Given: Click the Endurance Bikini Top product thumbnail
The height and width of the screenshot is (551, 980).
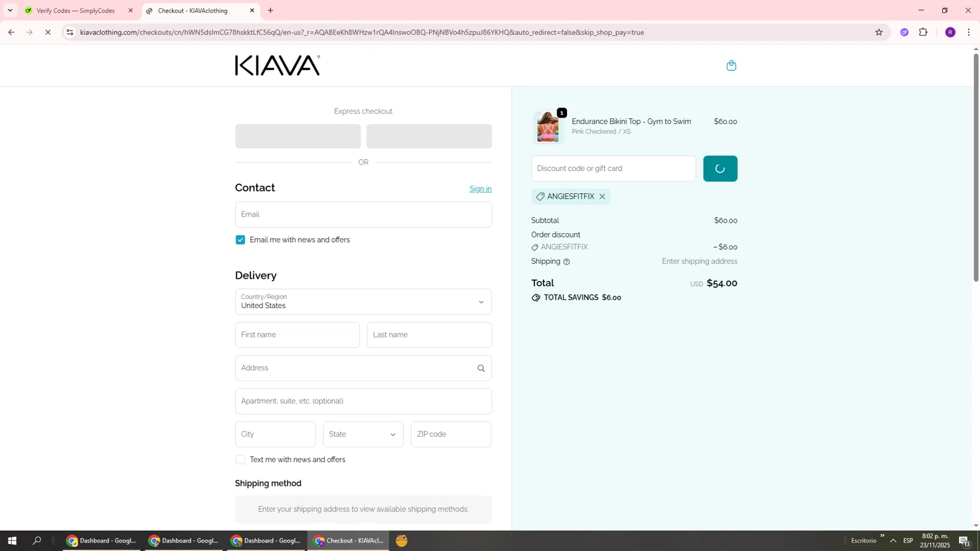Looking at the screenshot, I should coord(547,127).
